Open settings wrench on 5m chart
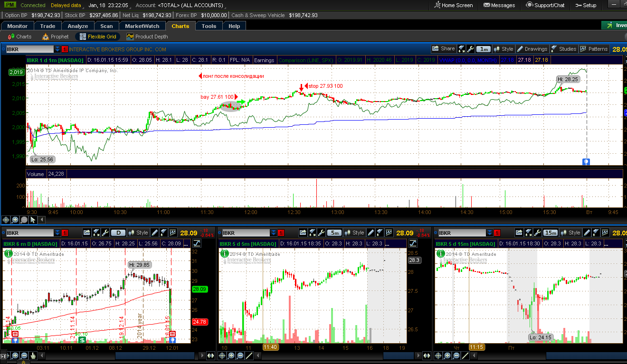 pos(322,233)
